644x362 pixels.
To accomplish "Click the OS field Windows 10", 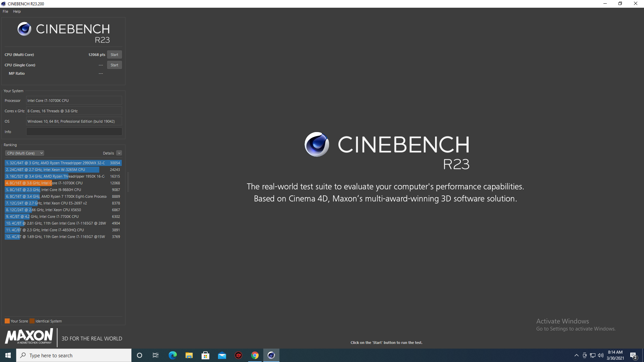I will tap(74, 121).
